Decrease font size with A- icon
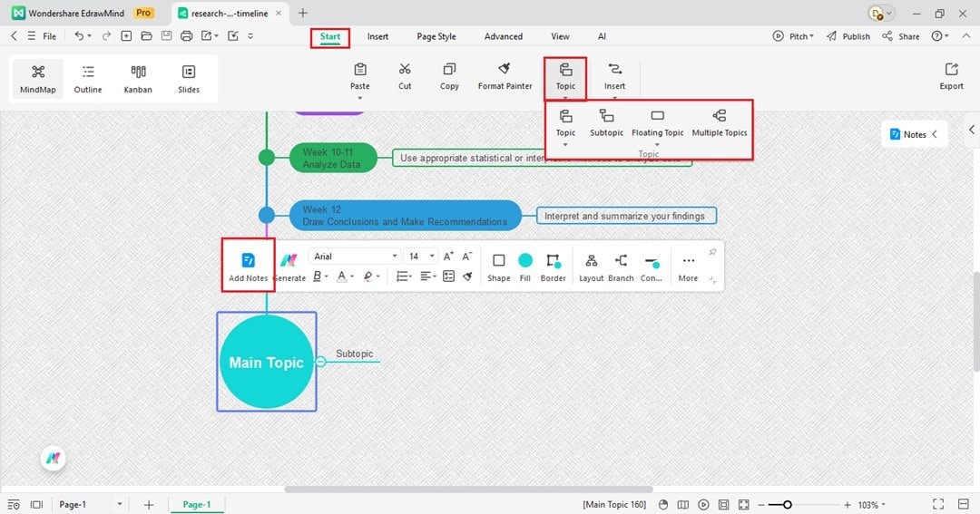Image resolution: width=980 pixels, height=514 pixels. [467, 256]
